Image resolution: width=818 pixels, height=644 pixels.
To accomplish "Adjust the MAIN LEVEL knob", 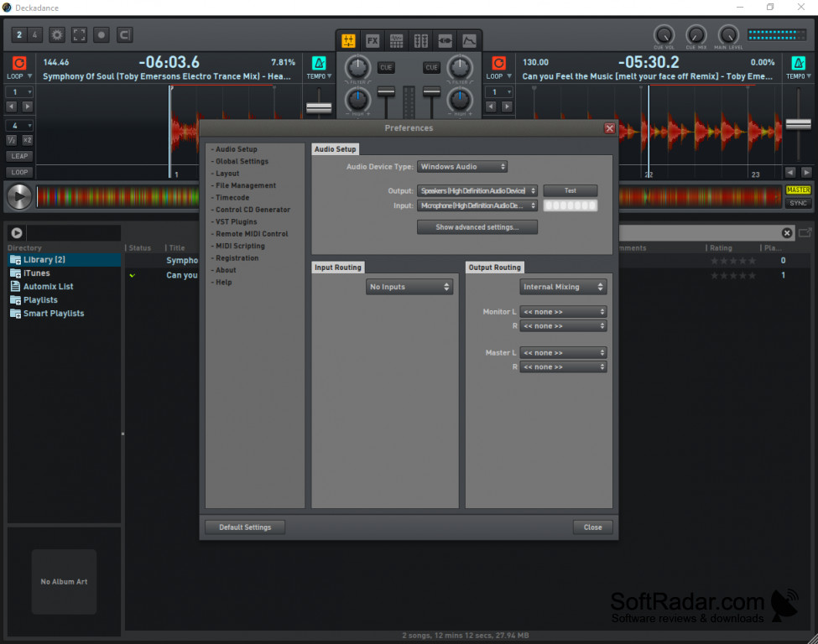I will (x=729, y=35).
